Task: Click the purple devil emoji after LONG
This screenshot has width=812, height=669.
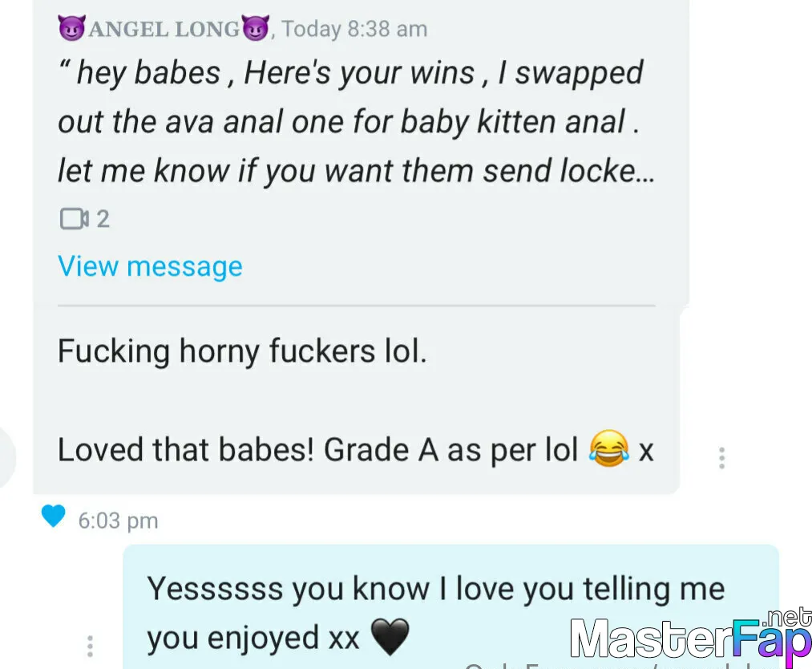Action: coord(256,28)
